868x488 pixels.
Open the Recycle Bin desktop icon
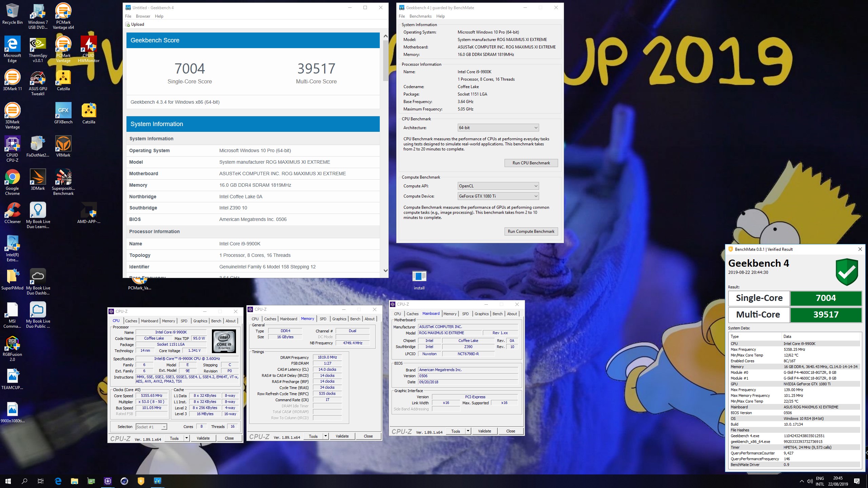(12, 14)
